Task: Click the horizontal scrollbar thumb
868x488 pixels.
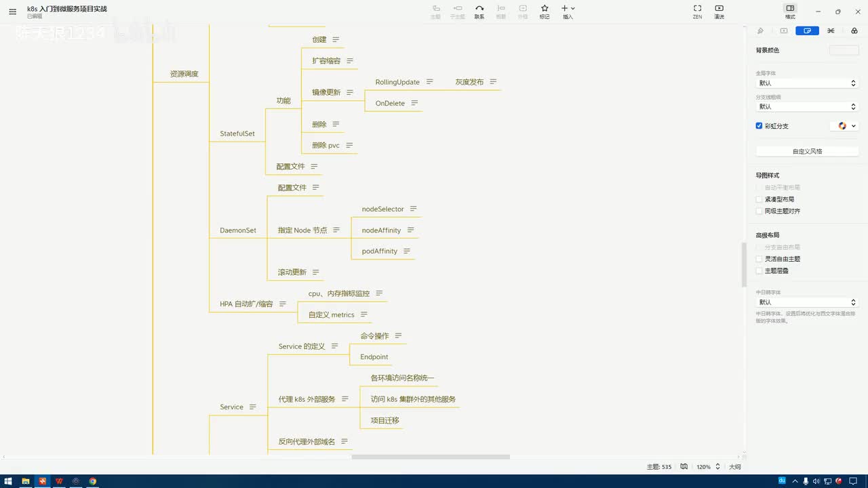Action: (431, 457)
